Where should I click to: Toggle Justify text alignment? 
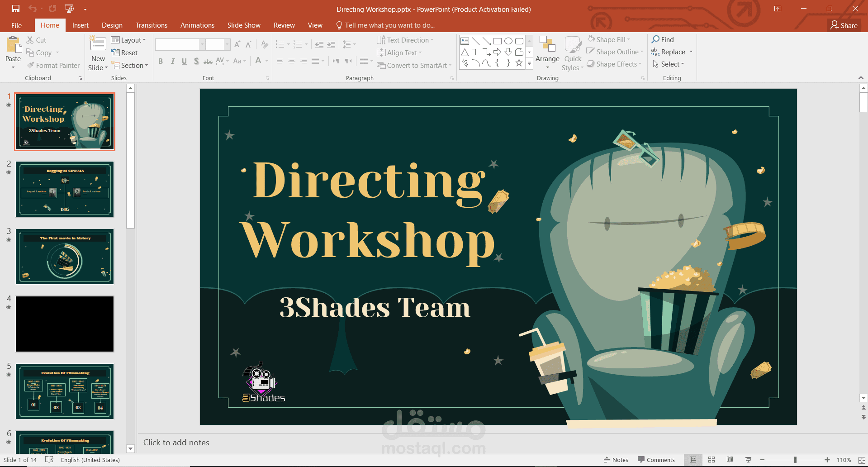coord(315,61)
